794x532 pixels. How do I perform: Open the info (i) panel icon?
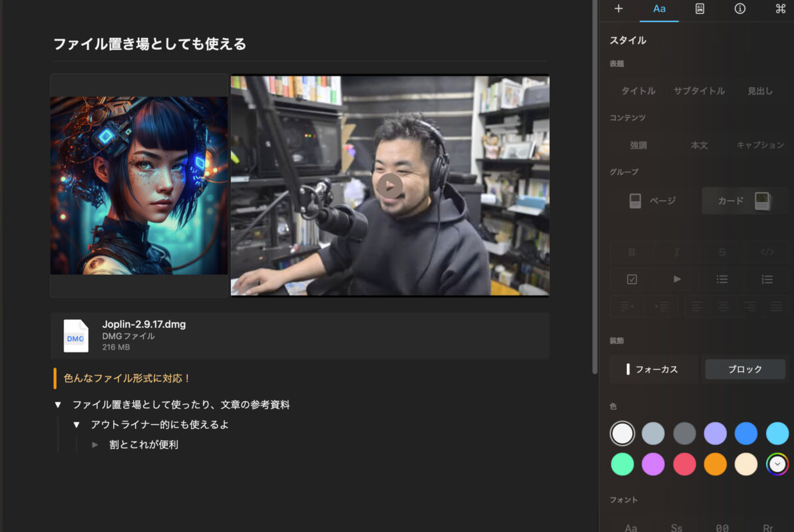click(739, 9)
